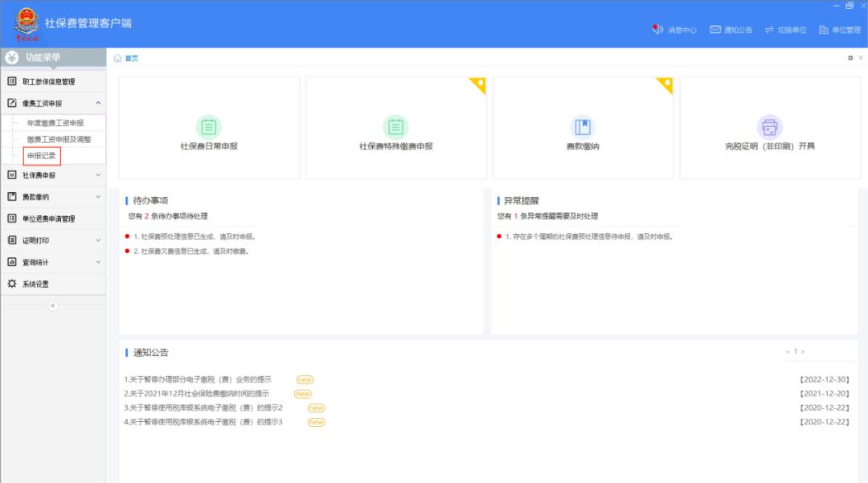Open 通知公告 envelope icon in header

(715, 30)
